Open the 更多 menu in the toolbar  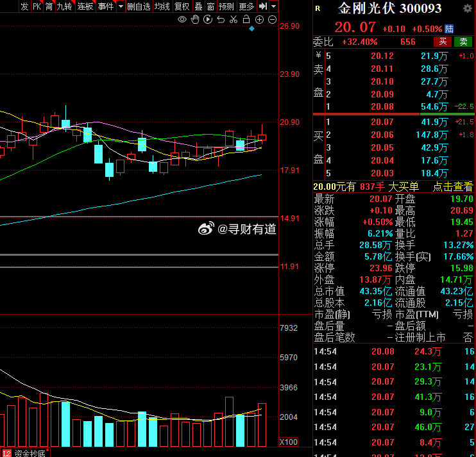pyautogui.click(x=246, y=6)
